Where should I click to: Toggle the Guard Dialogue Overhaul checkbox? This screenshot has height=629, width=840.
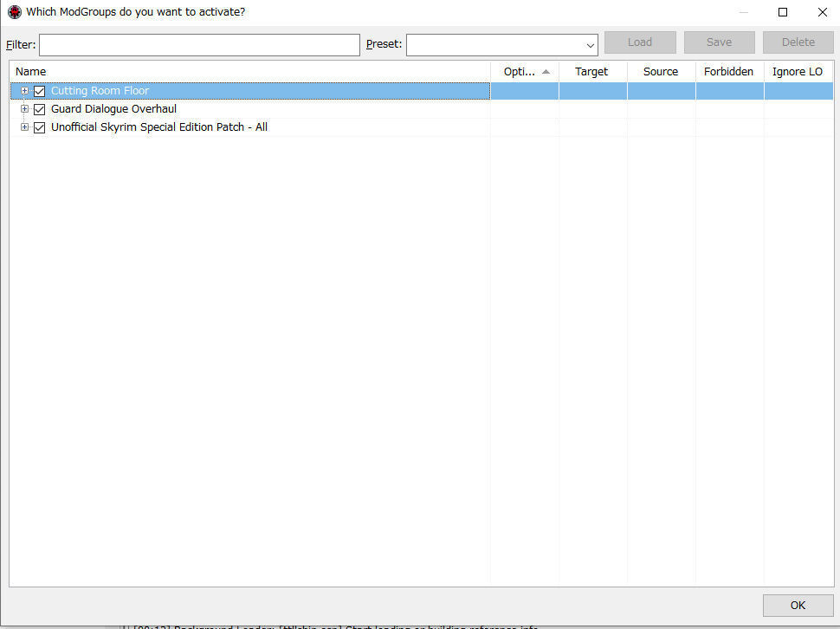click(x=39, y=109)
